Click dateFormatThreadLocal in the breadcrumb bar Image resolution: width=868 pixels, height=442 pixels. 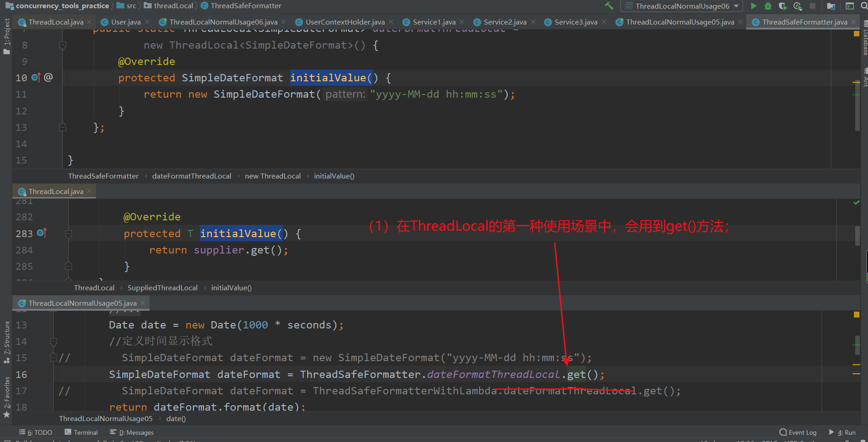pos(192,176)
